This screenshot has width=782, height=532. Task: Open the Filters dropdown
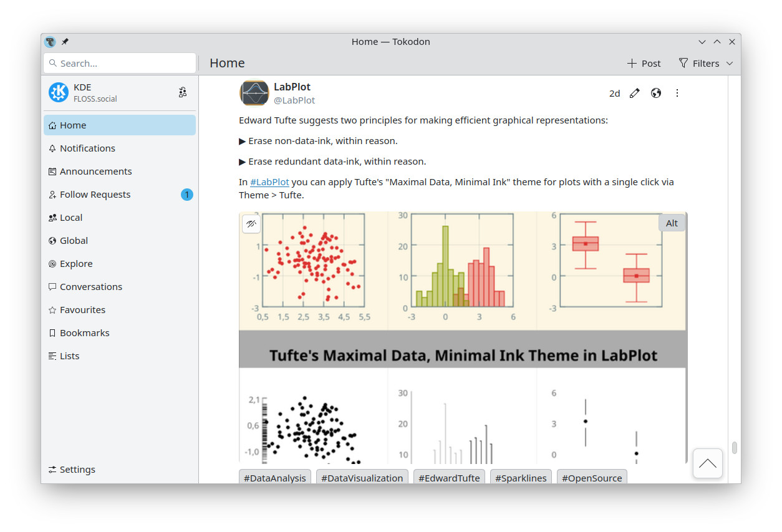(x=706, y=64)
